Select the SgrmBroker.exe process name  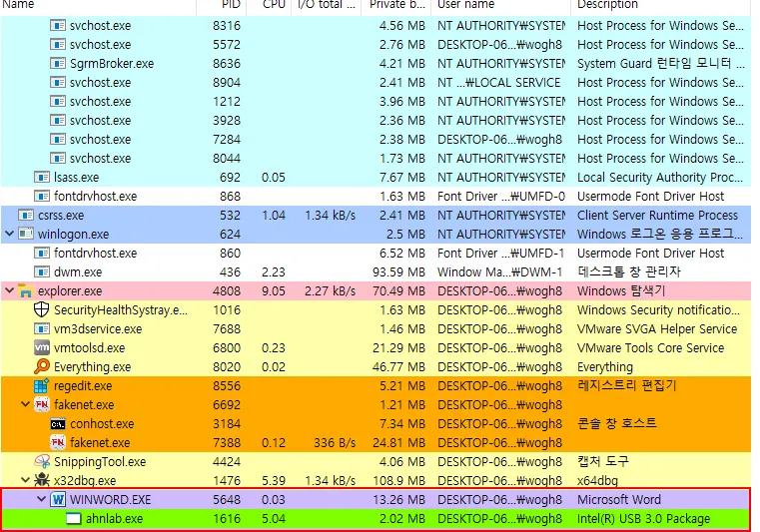112,64
